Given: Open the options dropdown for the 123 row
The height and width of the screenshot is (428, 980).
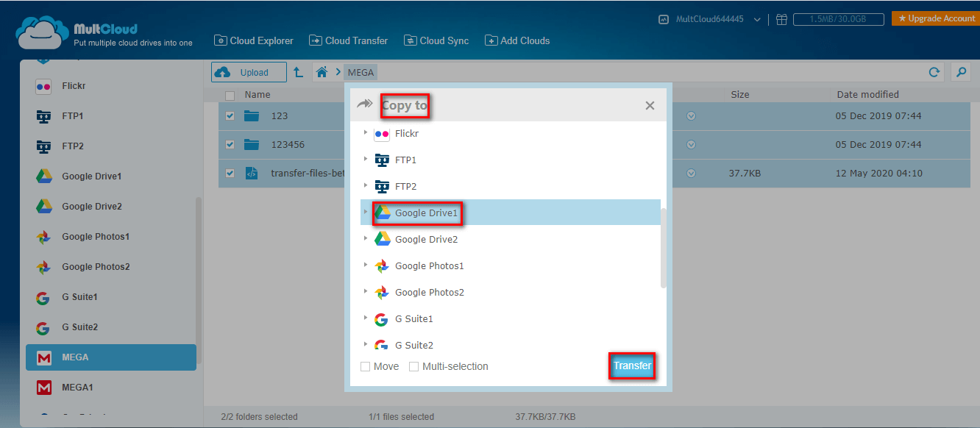Looking at the screenshot, I should coord(692,116).
